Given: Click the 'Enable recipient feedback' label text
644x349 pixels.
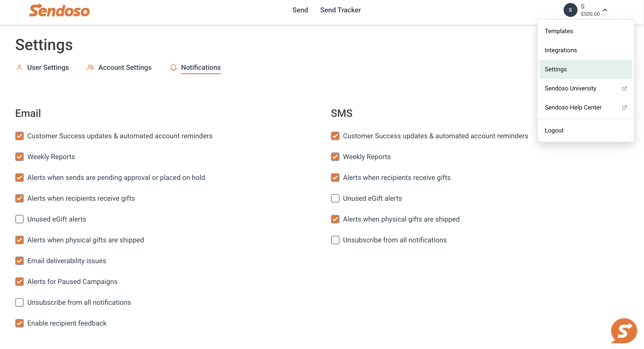Looking at the screenshot, I should pos(67,323).
